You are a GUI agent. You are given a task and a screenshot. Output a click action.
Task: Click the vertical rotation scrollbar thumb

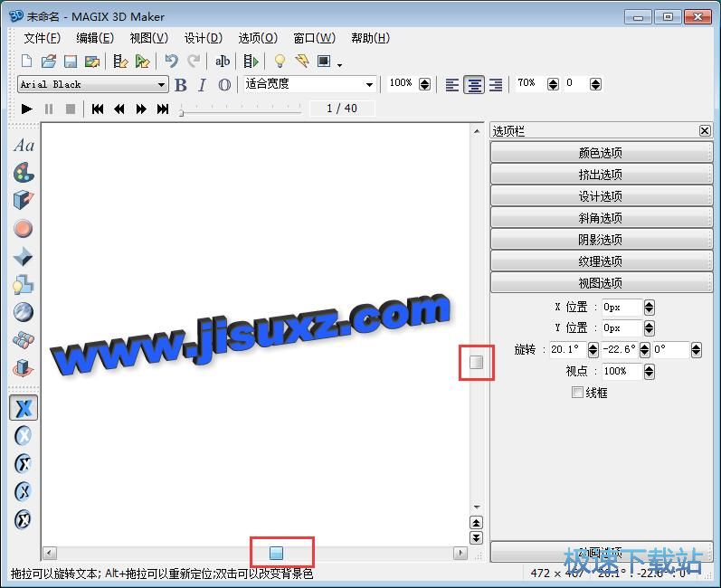(x=477, y=362)
